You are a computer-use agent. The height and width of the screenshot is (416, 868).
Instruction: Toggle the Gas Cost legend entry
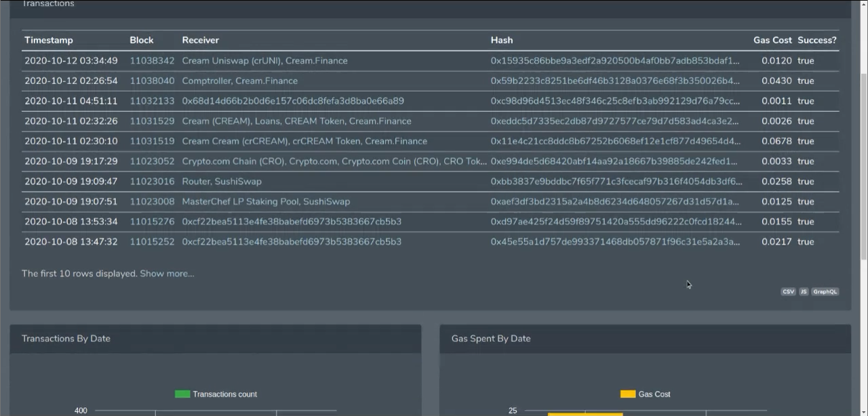pyautogui.click(x=627, y=394)
